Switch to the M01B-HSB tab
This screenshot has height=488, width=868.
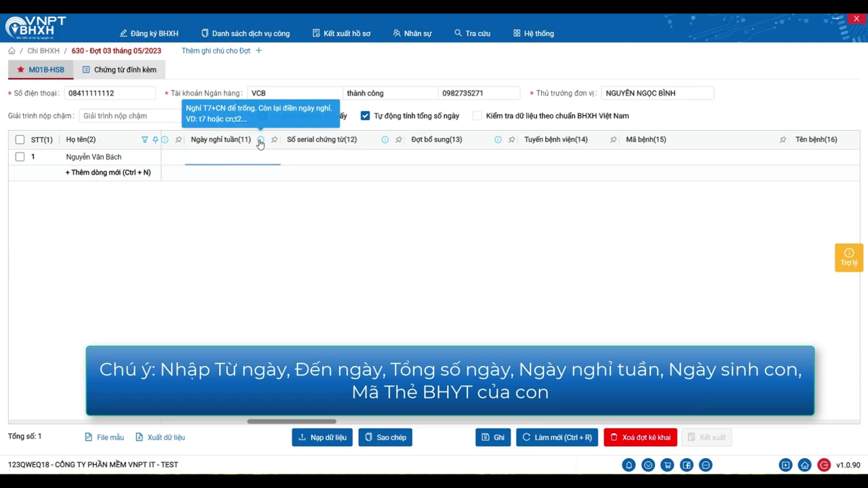[41, 70]
